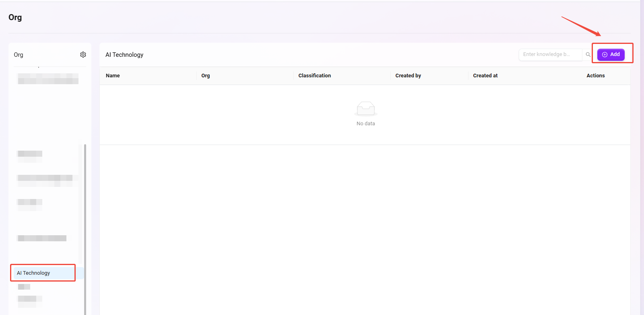Click the Org label beside the gear
Viewport: 644px width, 315px height.
click(19, 55)
